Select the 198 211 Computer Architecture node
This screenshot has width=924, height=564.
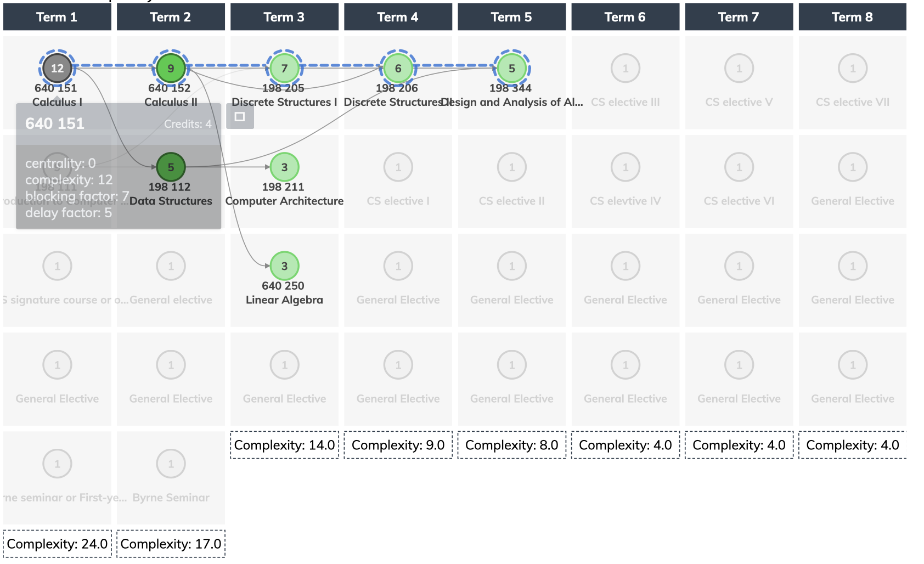click(284, 167)
